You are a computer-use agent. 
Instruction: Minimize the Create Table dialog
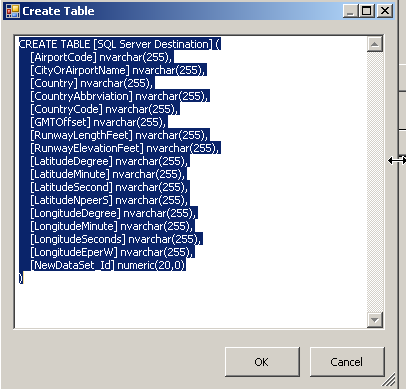pyautogui.click(x=350, y=11)
